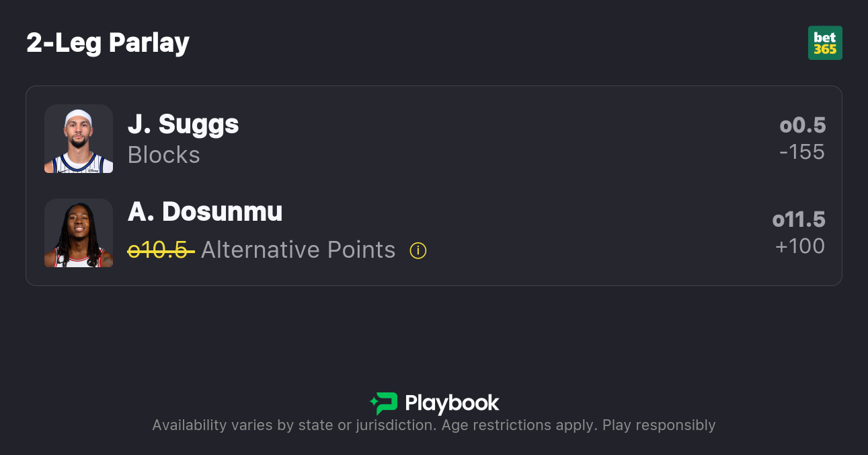
Task: Click the yellow info icon beside Alternative Points
Action: pos(418,251)
